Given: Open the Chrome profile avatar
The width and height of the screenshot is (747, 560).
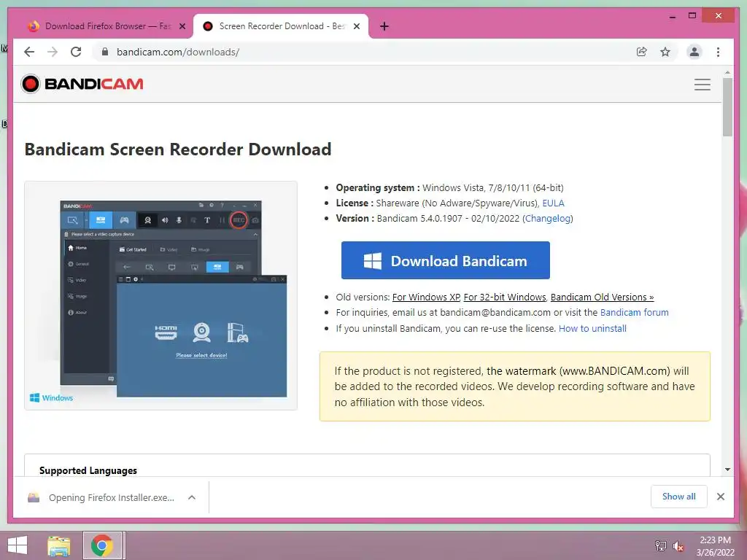Looking at the screenshot, I should [694, 52].
